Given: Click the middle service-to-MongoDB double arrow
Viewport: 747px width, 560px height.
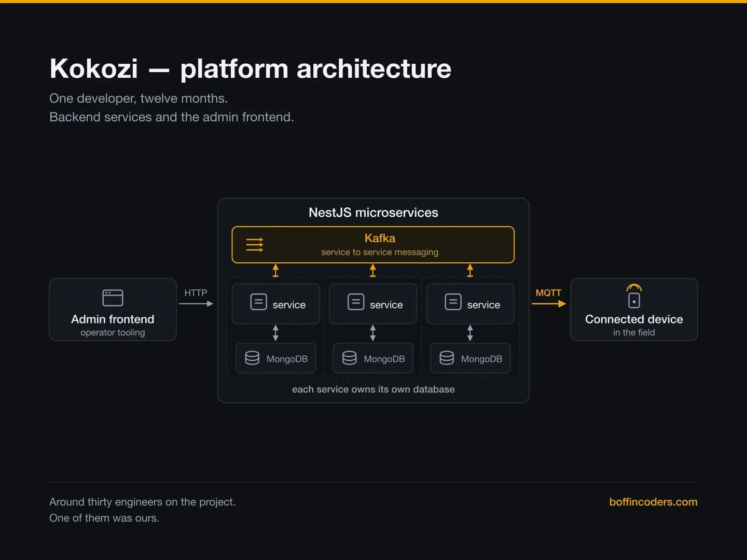Looking at the screenshot, I should [x=372, y=333].
